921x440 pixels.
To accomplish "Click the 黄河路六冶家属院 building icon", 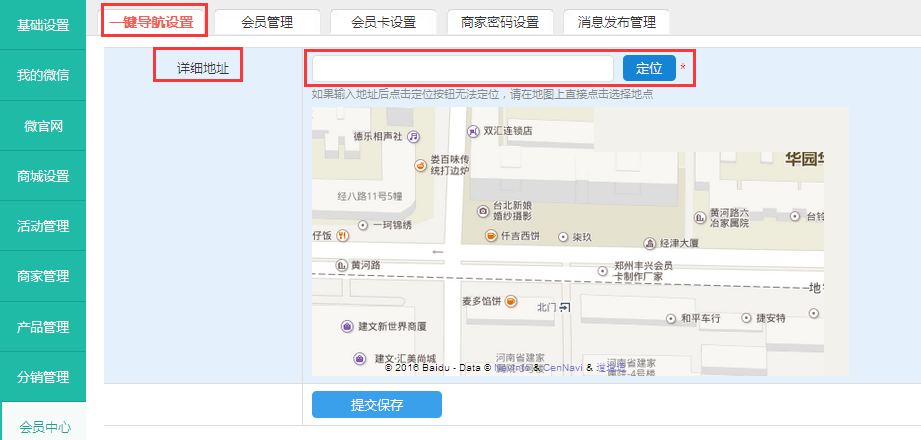I will click(700, 217).
